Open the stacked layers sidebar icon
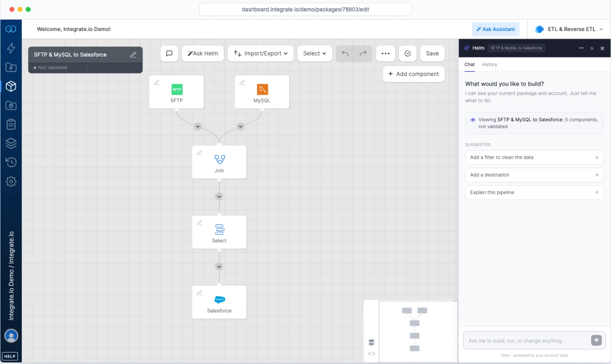Viewport: 611px width, 364px height. (11, 143)
